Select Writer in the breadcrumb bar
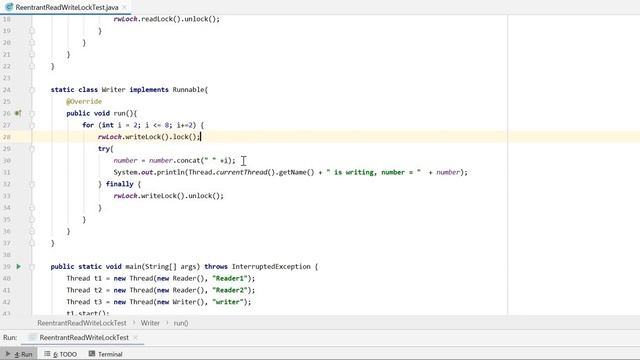 tap(150, 323)
